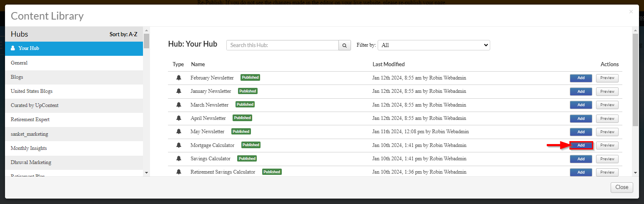The width and height of the screenshot is (644, 204).
Task: Preview the Savings Calculator
Action: [607, 159]
